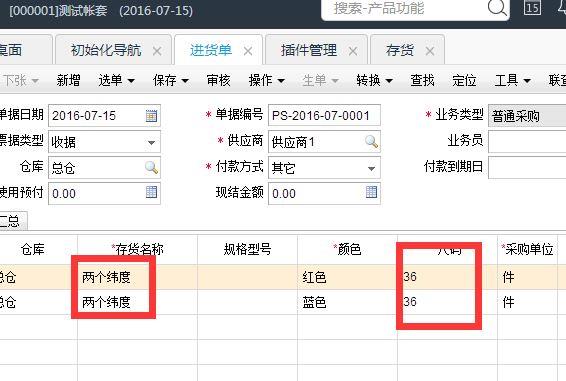This screenshot has height=381, width=566.
Task: Click the 业务员 input field
Action: [527, 142]
